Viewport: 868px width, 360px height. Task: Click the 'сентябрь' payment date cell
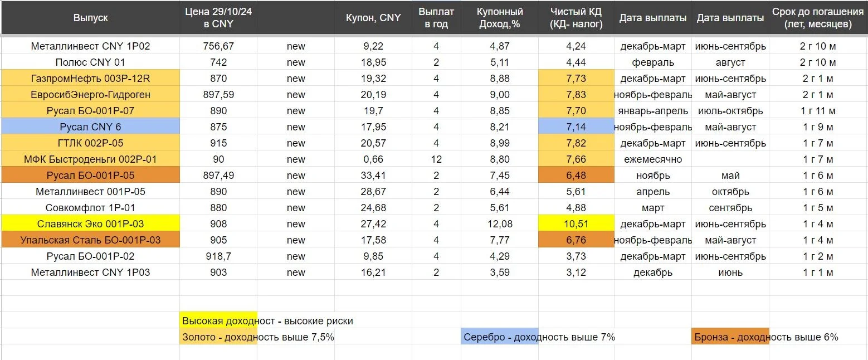point(730,208)
